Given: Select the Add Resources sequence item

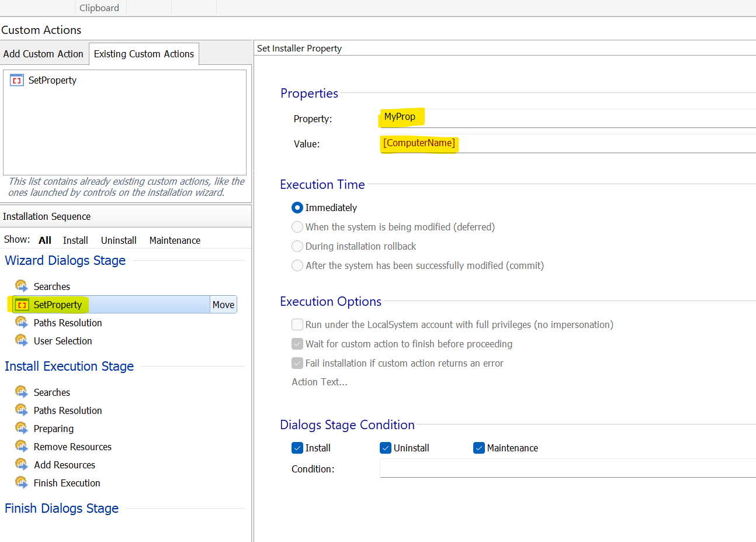Looking at the screenshot, I should (x=64, y=465).
